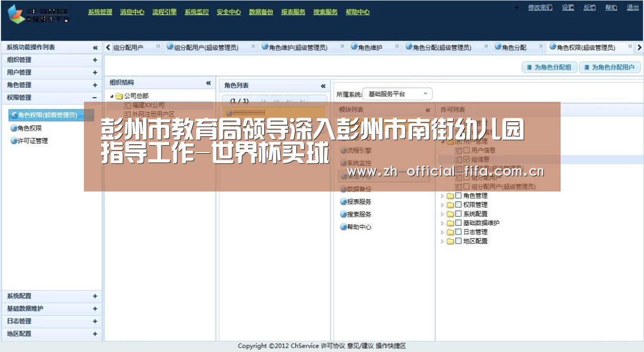Viewport: 644px width, 352px height.
Task: Open the 意见/建议 footer link
Action: pyautogui.click(x=360, y=346)
